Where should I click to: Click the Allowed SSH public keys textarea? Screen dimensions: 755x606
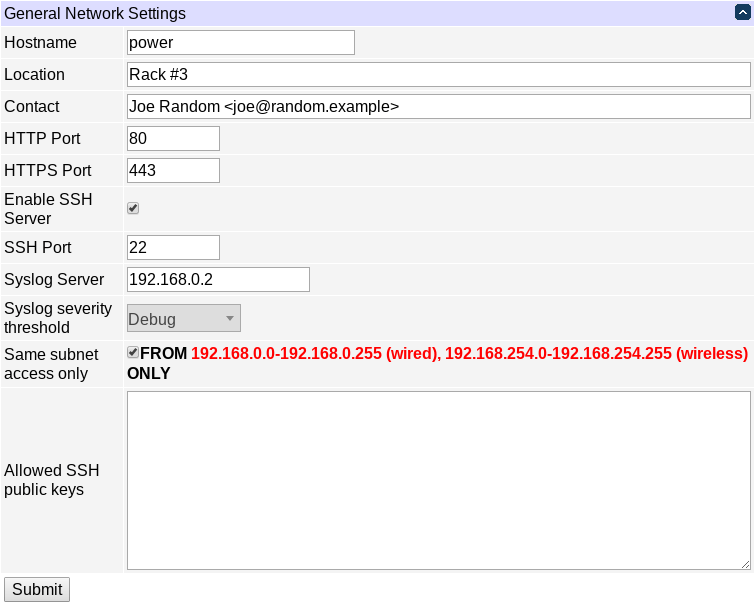tap(438, 480)
